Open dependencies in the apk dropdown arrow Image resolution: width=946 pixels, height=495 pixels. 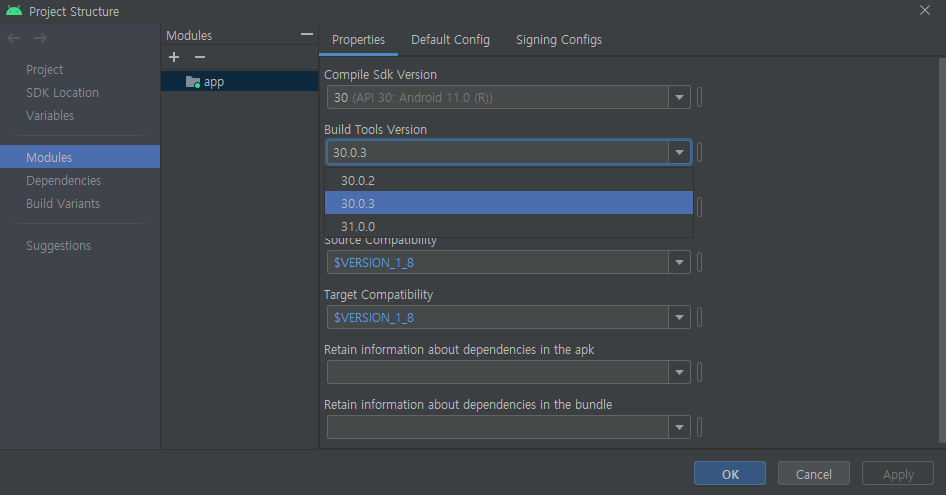tap(679, 372)
